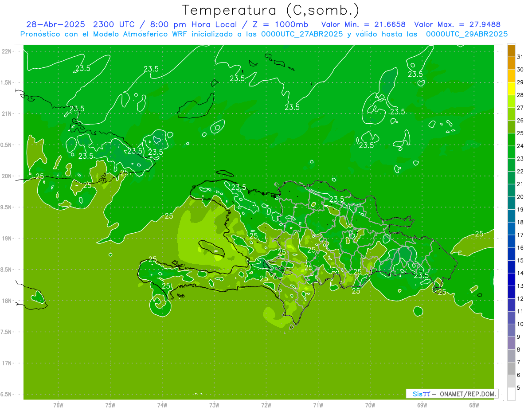Click the green swatch between 22 and 23
Screen dimensions: 532x411
click(x=511, y=165)
